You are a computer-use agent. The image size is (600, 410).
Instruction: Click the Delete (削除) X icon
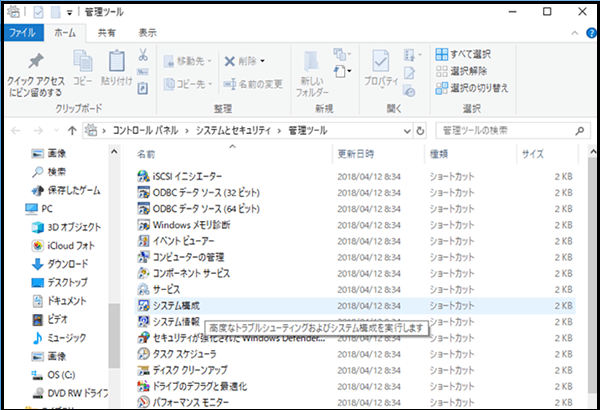pos(230,61)
